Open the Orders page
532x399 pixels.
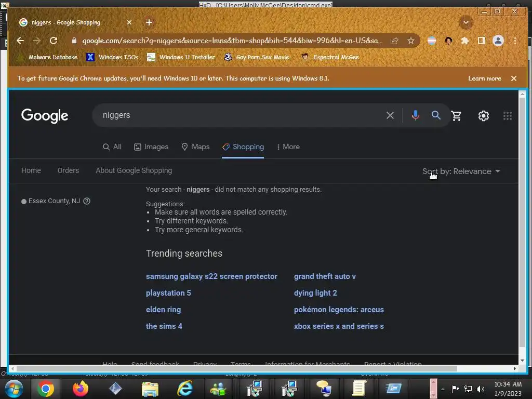pyautogui.click(x=68, y=170)
